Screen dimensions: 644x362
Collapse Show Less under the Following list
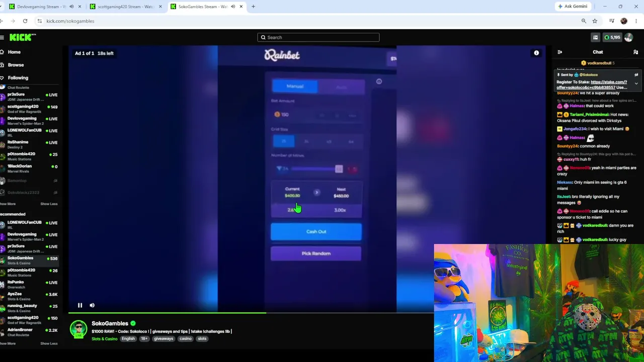(49, 204)
